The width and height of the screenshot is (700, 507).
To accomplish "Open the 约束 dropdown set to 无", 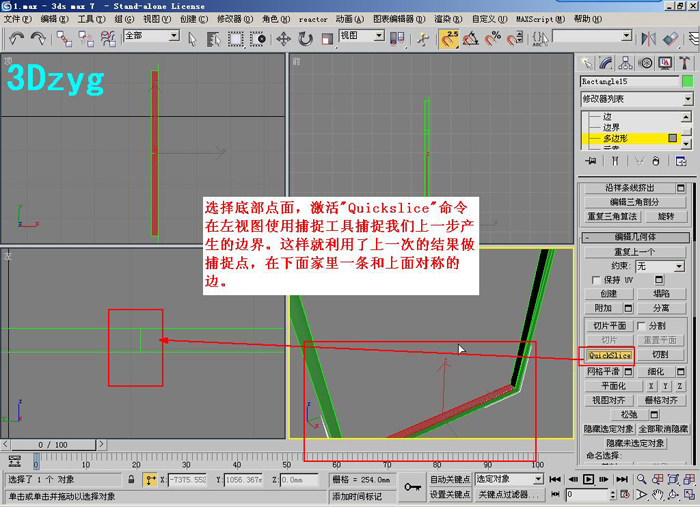I will [x=660, y=266].
